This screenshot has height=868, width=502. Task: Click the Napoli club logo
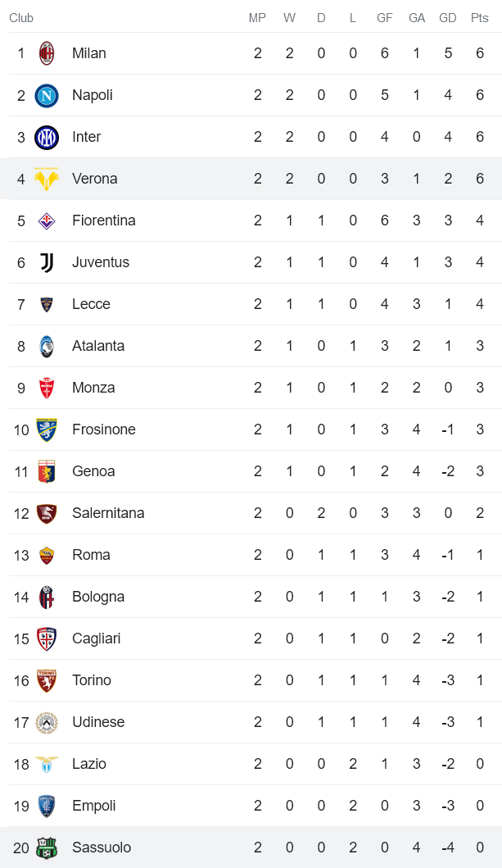[47, 95]
